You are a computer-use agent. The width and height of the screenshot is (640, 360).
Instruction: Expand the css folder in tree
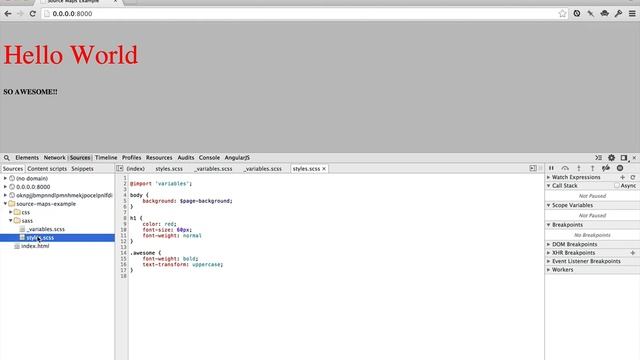[11, 212]
